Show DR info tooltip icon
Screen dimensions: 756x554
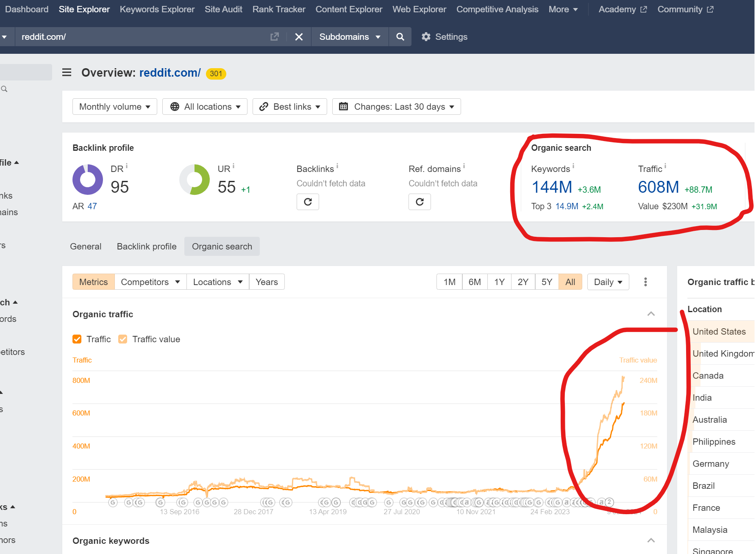127,166
